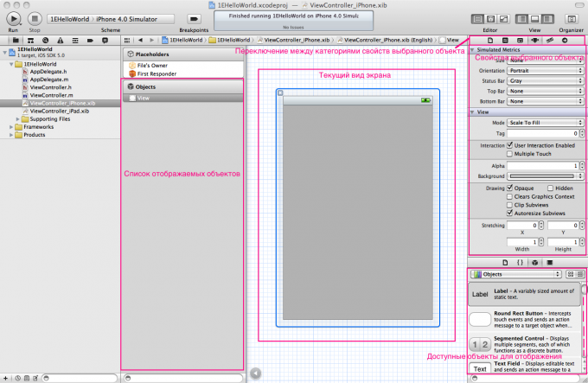The image size is (588, 383).
Task: Select the Segmented Control library item
Action: (x=525, y=344)
